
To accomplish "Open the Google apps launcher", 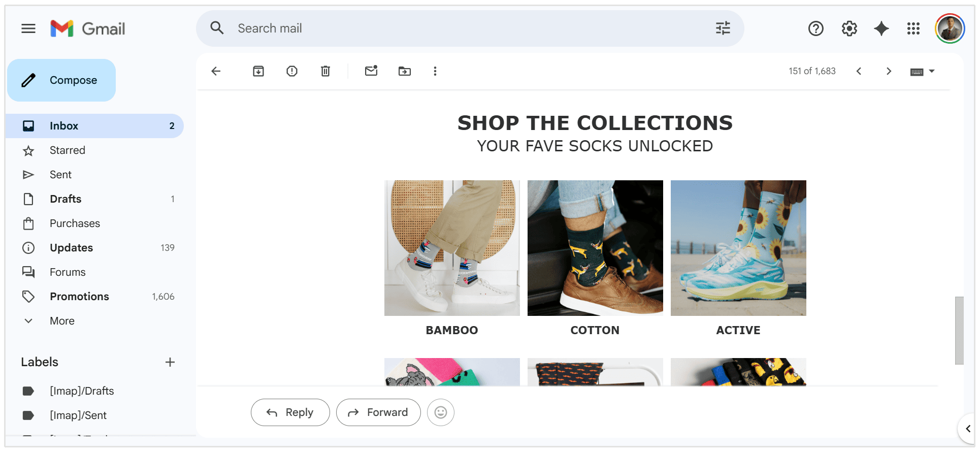I will coord(913,28).
